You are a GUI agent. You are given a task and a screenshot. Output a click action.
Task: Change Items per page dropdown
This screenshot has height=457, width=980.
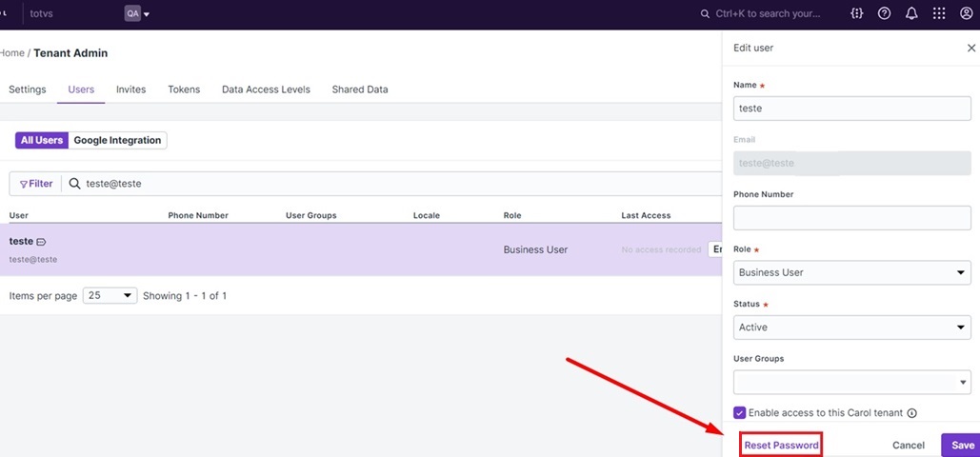click(x=110, y=296)
